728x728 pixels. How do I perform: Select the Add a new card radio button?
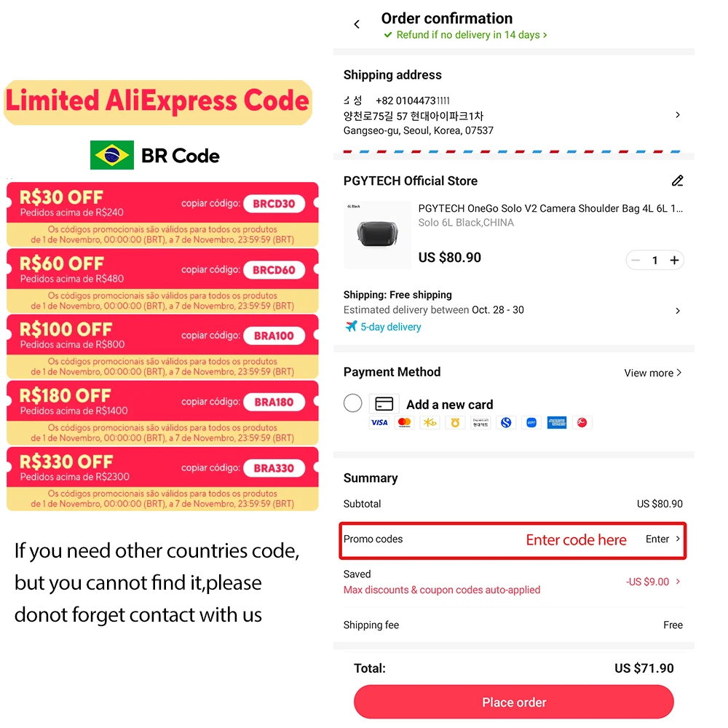[353, 403]
